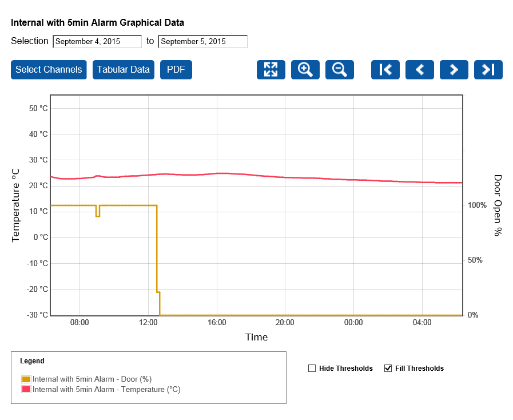This screenshot has width=513, height=420.
Task: Skip to the last data page
Action: point(488,69)
